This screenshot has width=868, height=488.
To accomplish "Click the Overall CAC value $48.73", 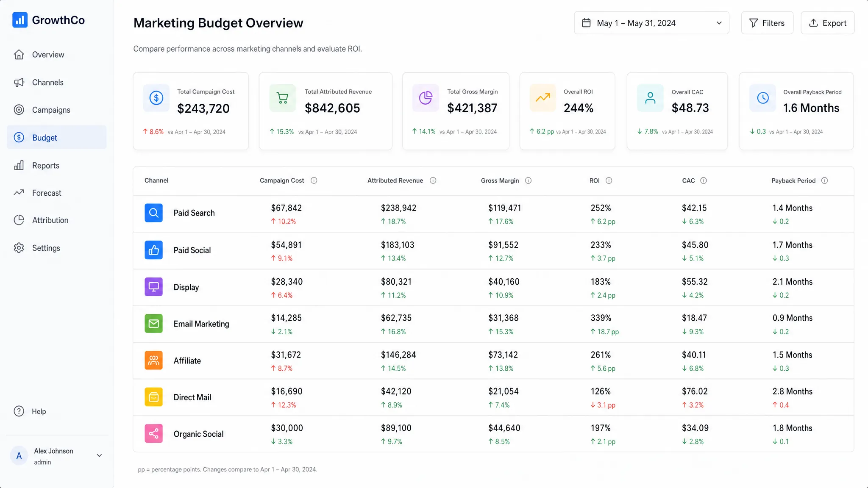I will 690,108.
